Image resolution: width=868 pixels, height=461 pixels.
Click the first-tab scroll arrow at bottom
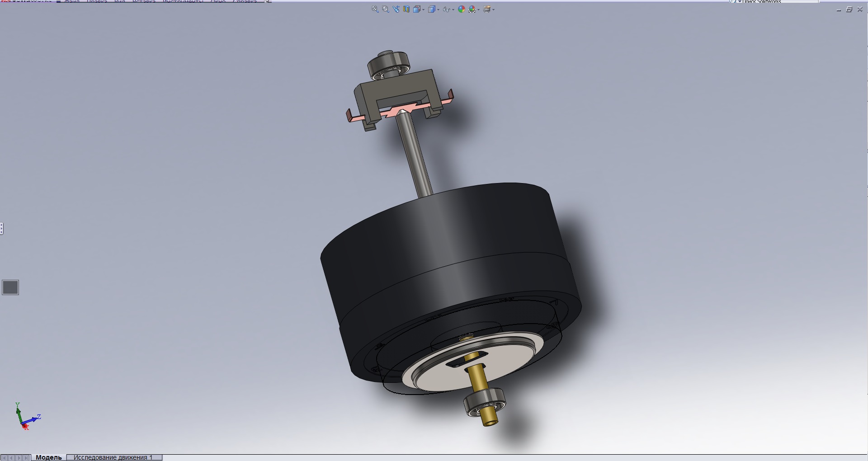click(x=4, y=458)
